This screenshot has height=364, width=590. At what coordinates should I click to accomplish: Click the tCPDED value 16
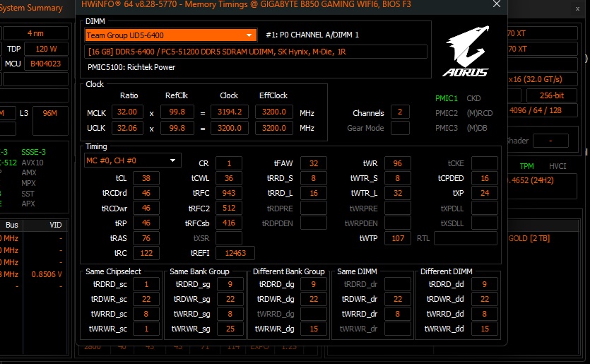(x=485, y=178)
